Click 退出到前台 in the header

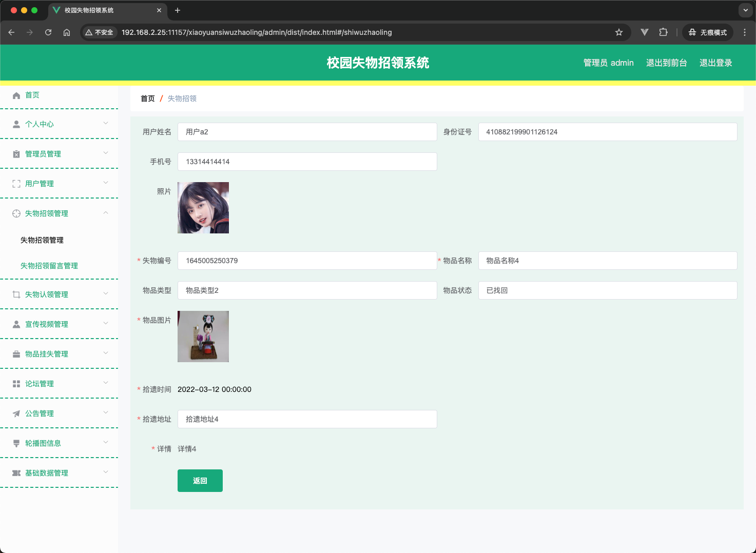pyautogui.click(x=666, y=63)
